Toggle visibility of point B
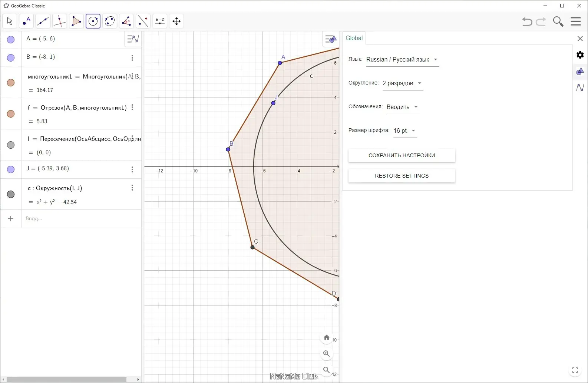Image resolution: width=588 pixels, height=383 pixels. click(11, 58)
